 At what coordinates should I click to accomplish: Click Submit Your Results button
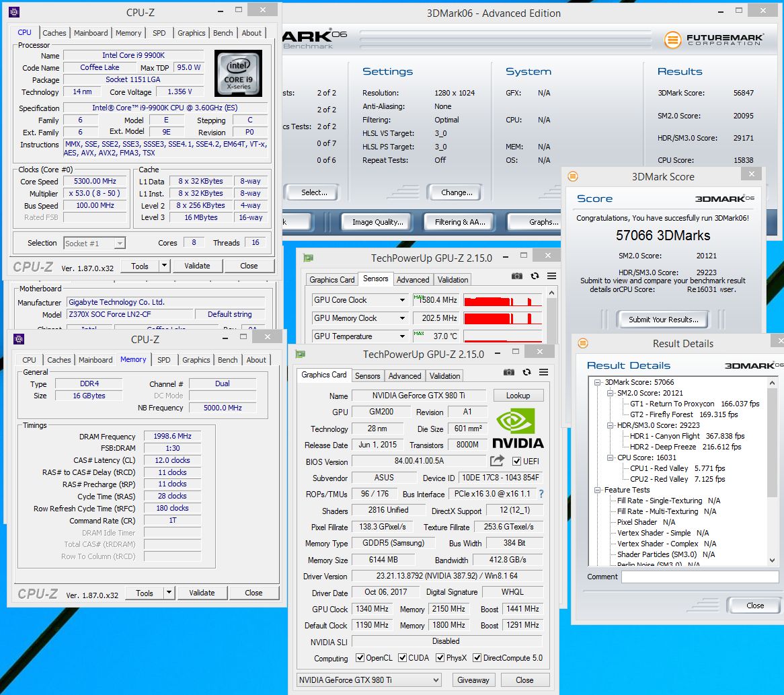pyautogui.click(x=663, y=319)
